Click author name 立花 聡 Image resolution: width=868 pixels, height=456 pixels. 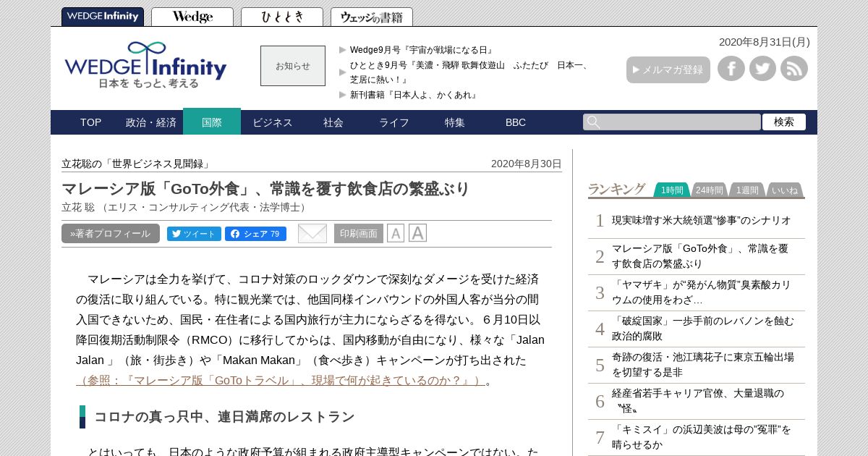pos(78,207)
